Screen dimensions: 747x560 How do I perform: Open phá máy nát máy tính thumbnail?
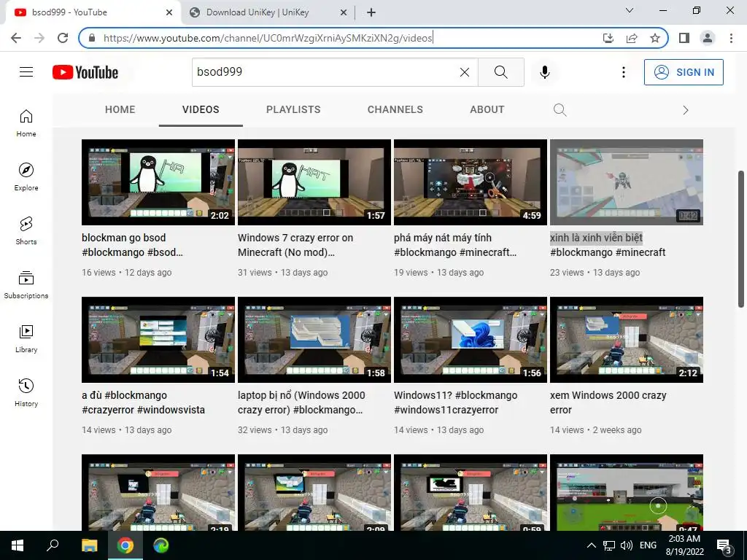coord(471,182)
